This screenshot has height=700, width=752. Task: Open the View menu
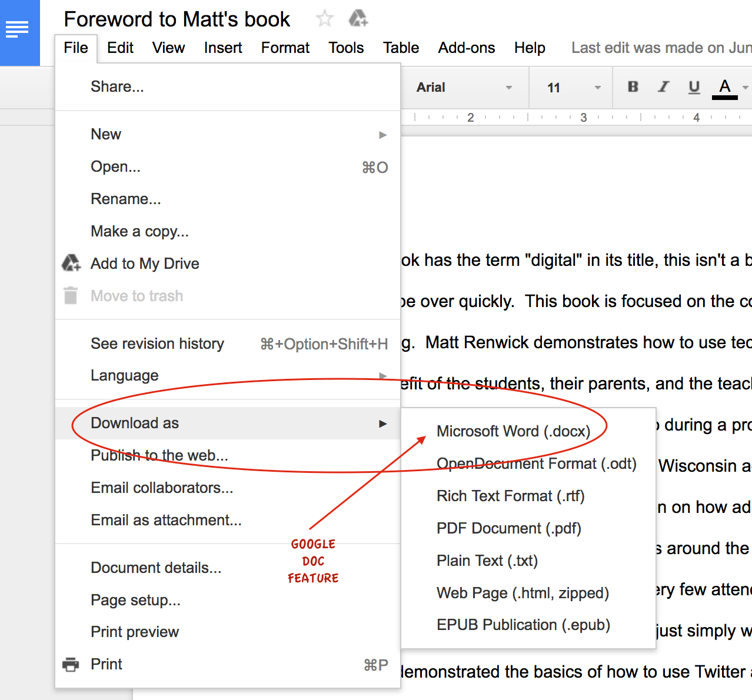click(168, 48)
